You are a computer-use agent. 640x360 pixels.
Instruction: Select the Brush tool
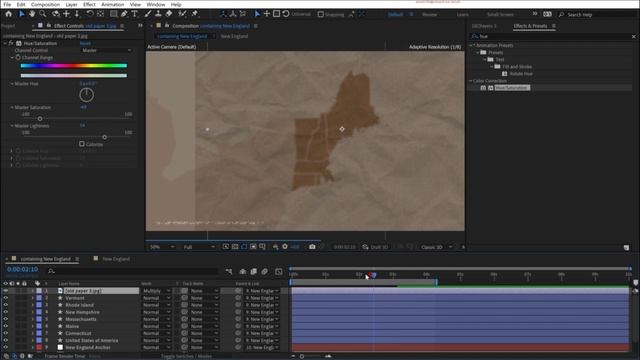148,14
